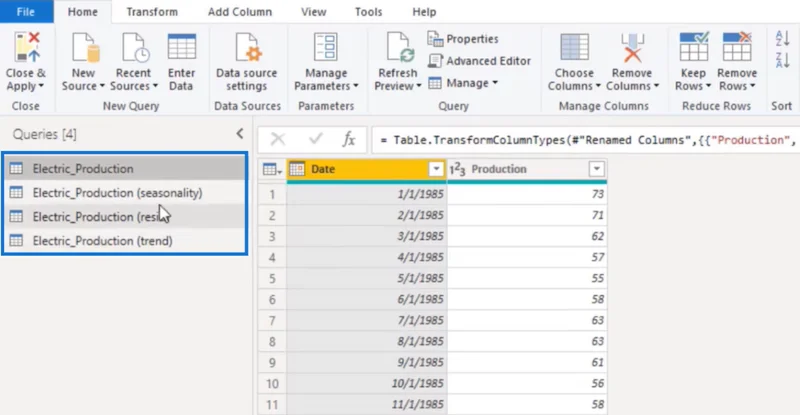Switch to the Tools tab
The width and height of the screenshot is (800, 415).
pos(368,12)
